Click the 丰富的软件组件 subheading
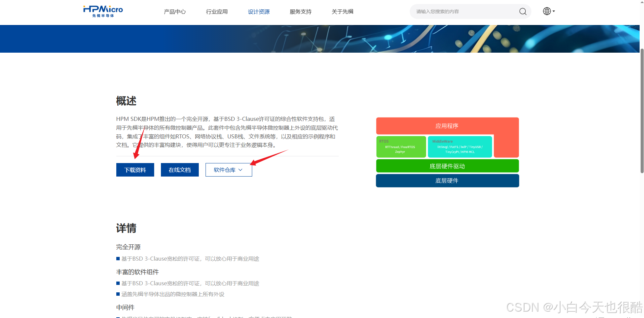 coord(138,272)
